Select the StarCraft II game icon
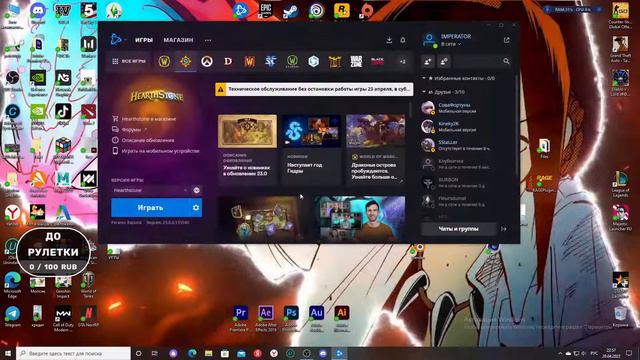This screenshot has height=360, width=640. click(270, 61)
